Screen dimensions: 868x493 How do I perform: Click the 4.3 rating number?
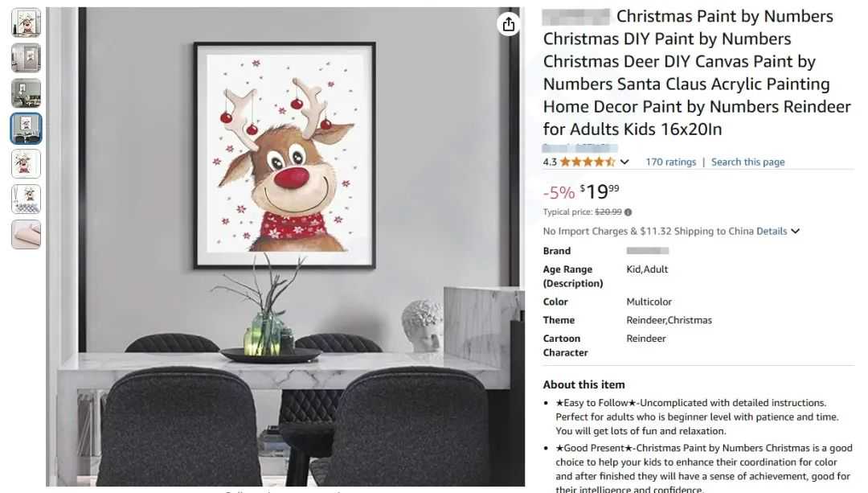click(550, 162)
